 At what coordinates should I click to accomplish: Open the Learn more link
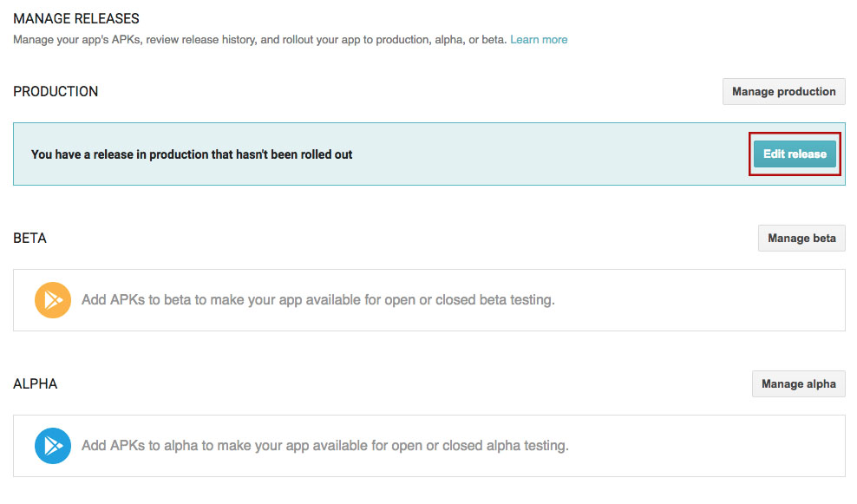pos(539,40)
